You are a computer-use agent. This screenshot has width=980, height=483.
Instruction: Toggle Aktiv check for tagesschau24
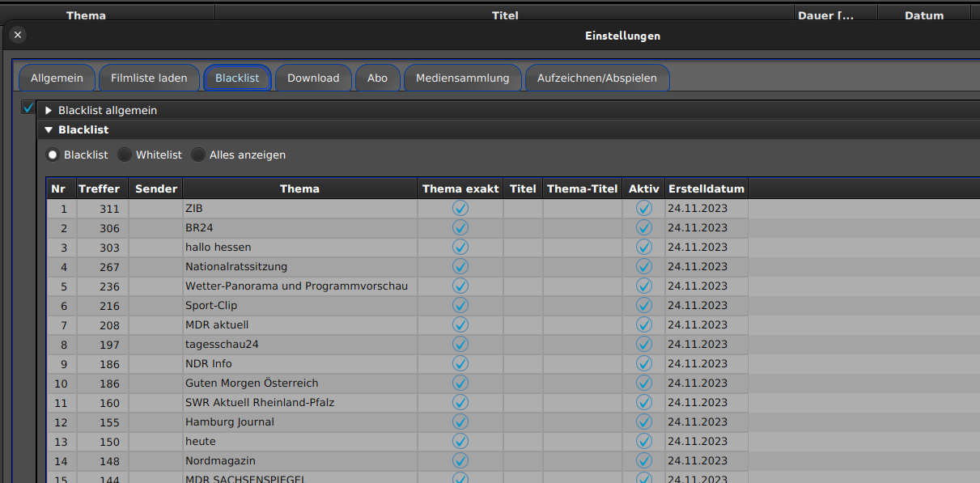tap(644, 344)
